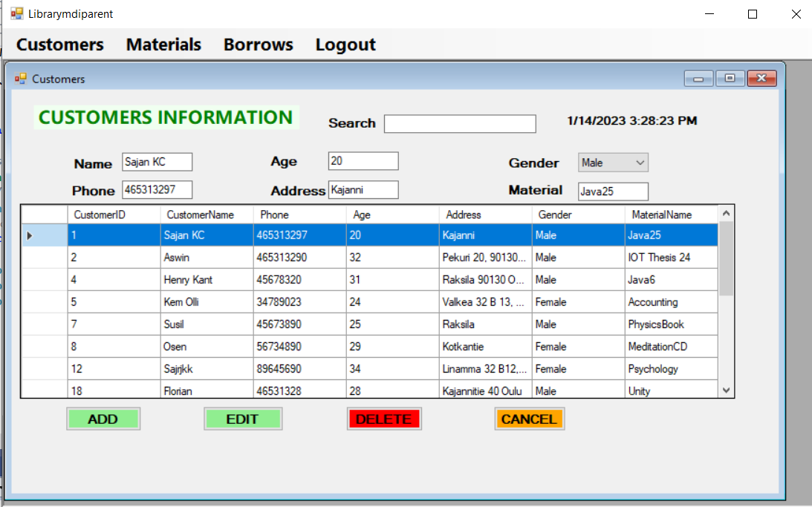Click the Kajannitie 40 Oulu address cell

tap(485, 389)
